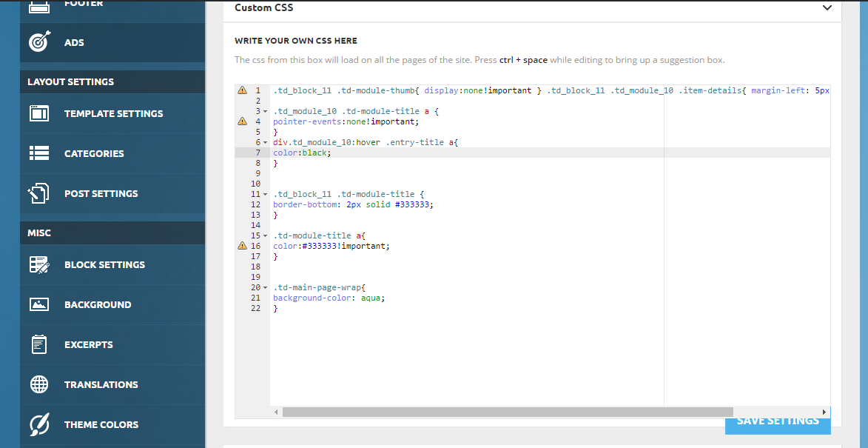The width and height of the screenshot is (868, 448).
Task: Click '.td_block_11 .td-module-title {' line
Action: 349,194
